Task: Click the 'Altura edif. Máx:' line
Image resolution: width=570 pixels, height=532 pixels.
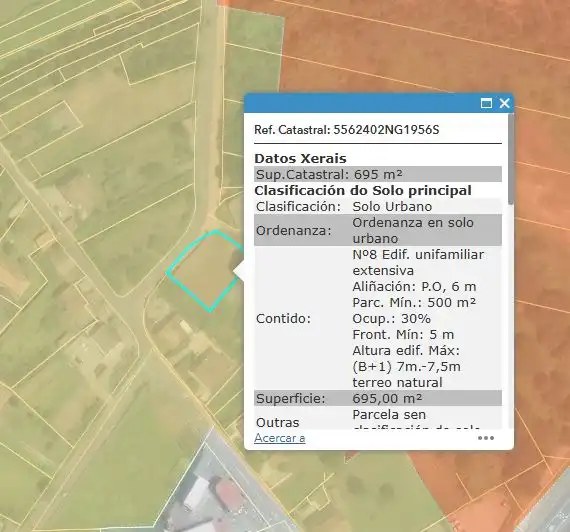Action: point(406,351)
